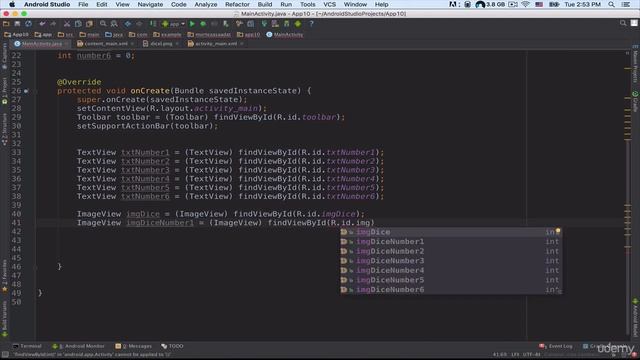The image size is (640, 360).
Task: Click the Redo arrow icon
Action: 53,24
